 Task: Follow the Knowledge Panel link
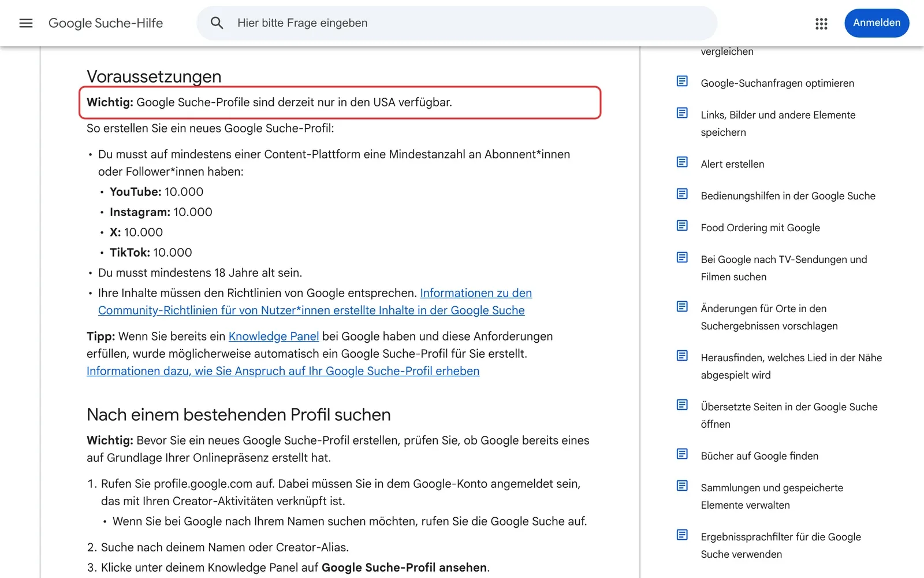pyautogui.click(x=274, y=336)
